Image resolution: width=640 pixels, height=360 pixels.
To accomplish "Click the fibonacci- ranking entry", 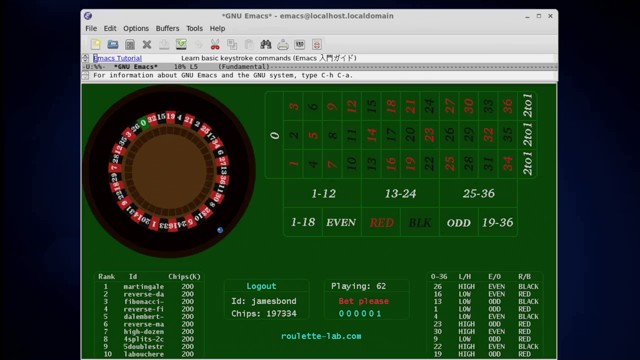I will coord(149,302).
